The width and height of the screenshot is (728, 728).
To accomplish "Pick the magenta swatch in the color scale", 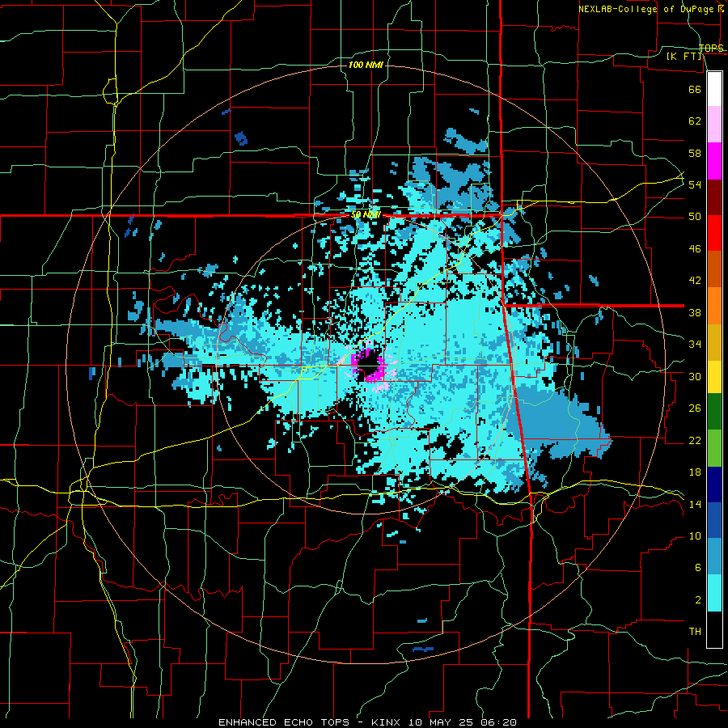I will [x=714, y=161].
